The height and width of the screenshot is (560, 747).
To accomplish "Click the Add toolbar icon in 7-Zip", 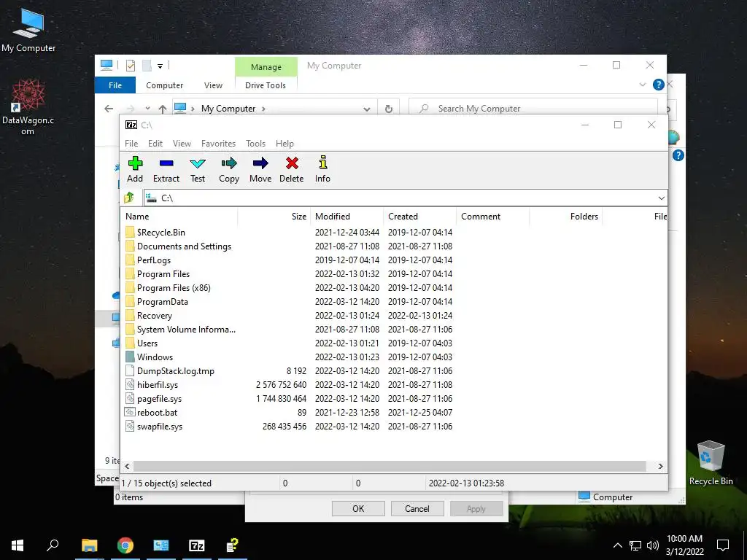I will point(135,163).
